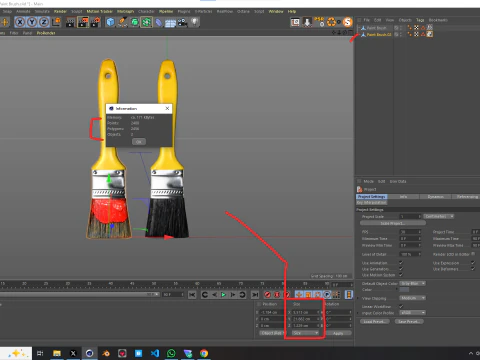
Task: Click the green Subdivision Surface generator icon
Action: 135,22
